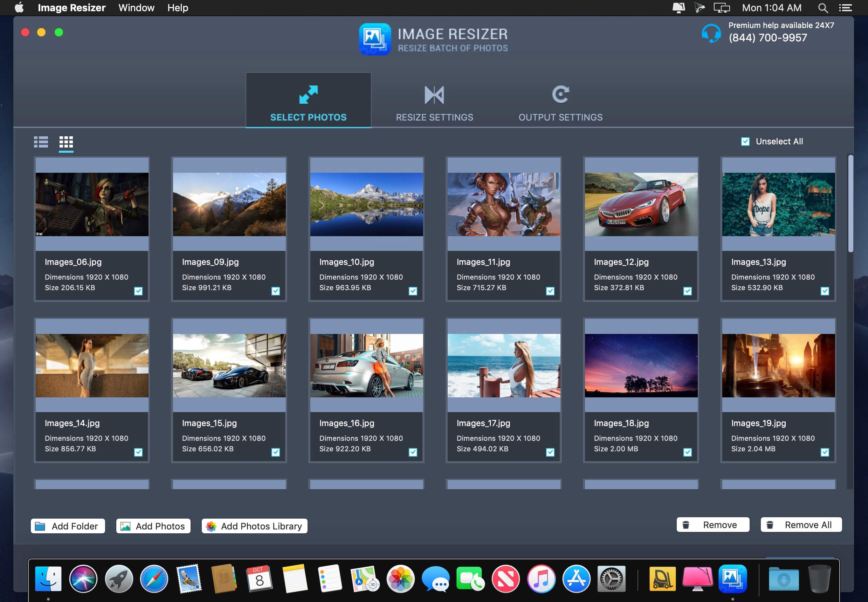Switch to list view layout
This screenshot has height=602, width=868.
pos(41,142)
